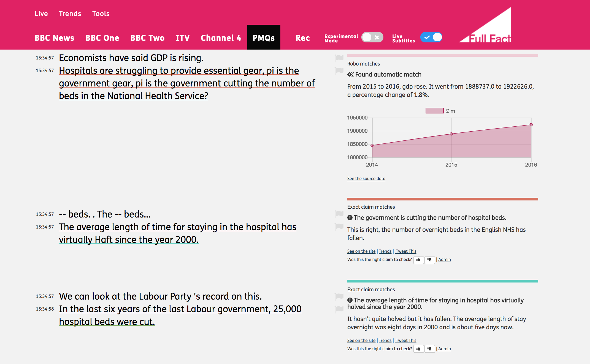Click the Full Fact logo
590x364 pixels.
[485, 26]
